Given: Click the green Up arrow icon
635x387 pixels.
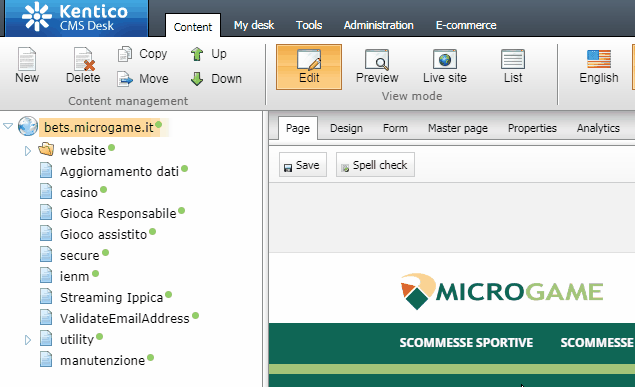Looking at the screenshot, I should point(197,54).
